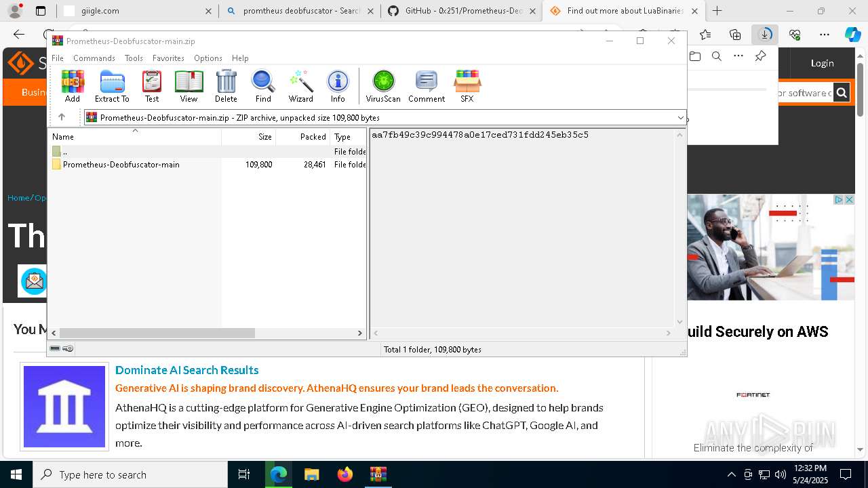Viewport: 868px width, 488px height.
Task: Click the key icon in WinRAR status bar
Action: point(68,349)
